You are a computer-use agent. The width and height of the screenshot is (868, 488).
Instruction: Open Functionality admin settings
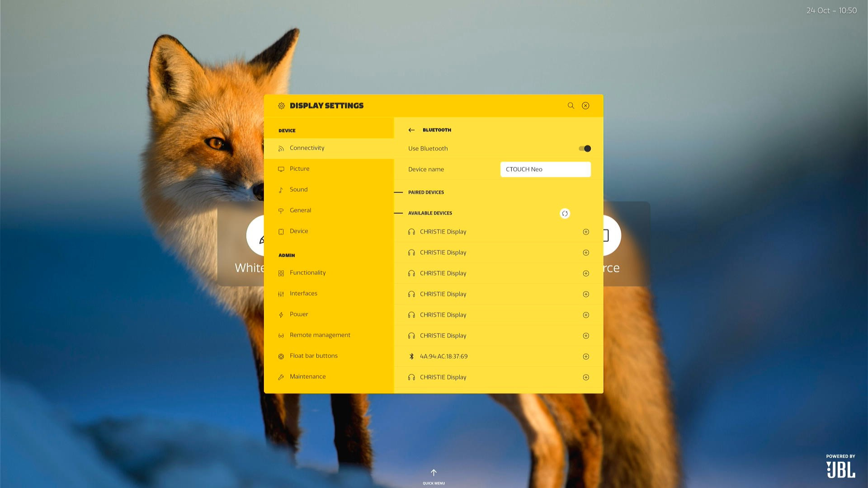pos(329,273)
